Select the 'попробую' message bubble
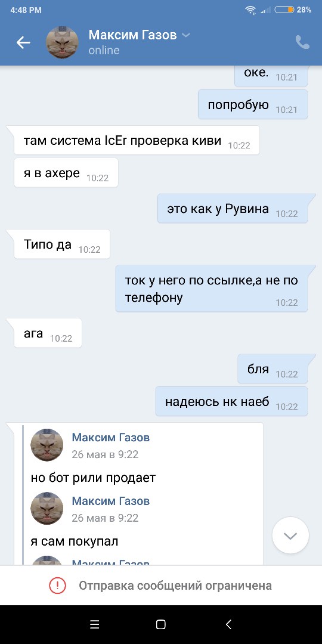 [253, 105]
